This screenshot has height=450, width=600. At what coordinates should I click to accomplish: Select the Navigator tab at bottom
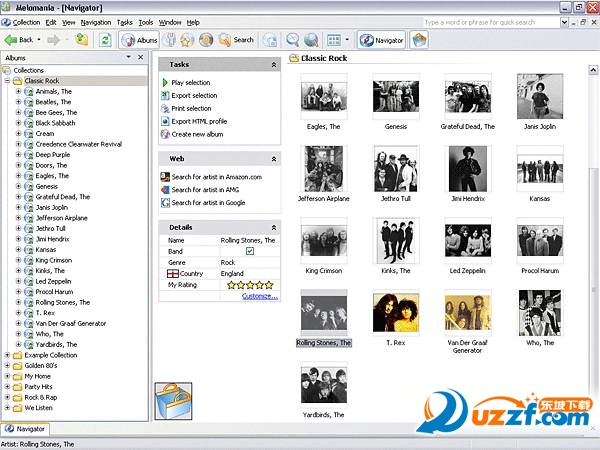tap(25, 429)
